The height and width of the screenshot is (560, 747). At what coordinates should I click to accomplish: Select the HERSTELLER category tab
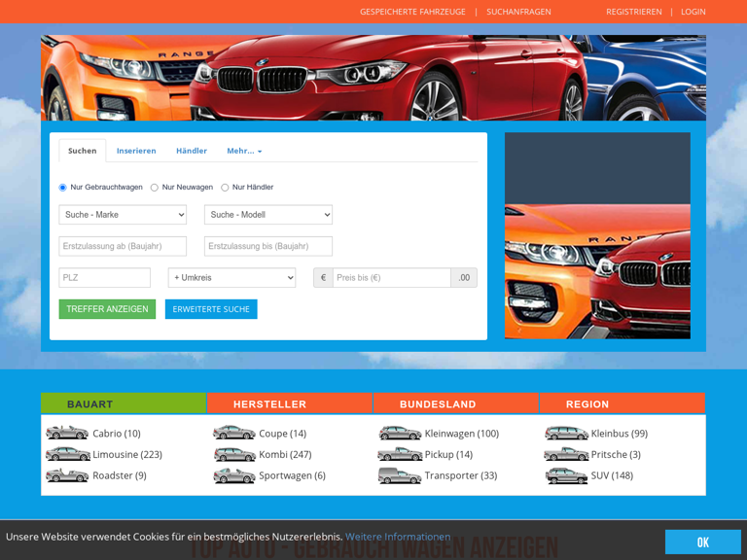[290, 403]
